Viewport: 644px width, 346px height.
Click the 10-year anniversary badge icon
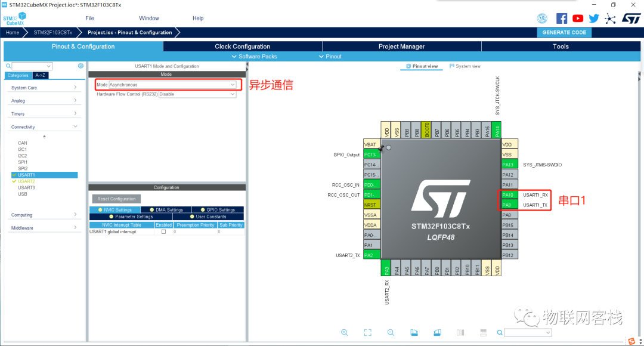(542, 18)
